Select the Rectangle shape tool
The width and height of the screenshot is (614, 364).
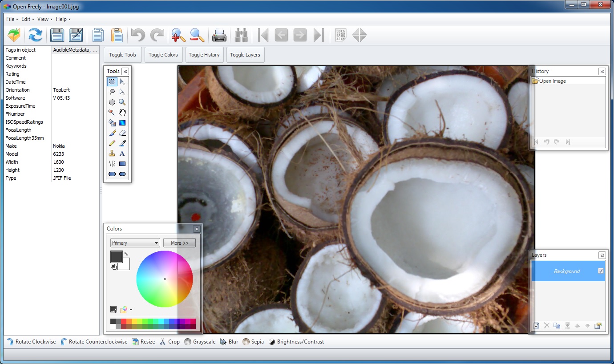[x=122, y=164]
